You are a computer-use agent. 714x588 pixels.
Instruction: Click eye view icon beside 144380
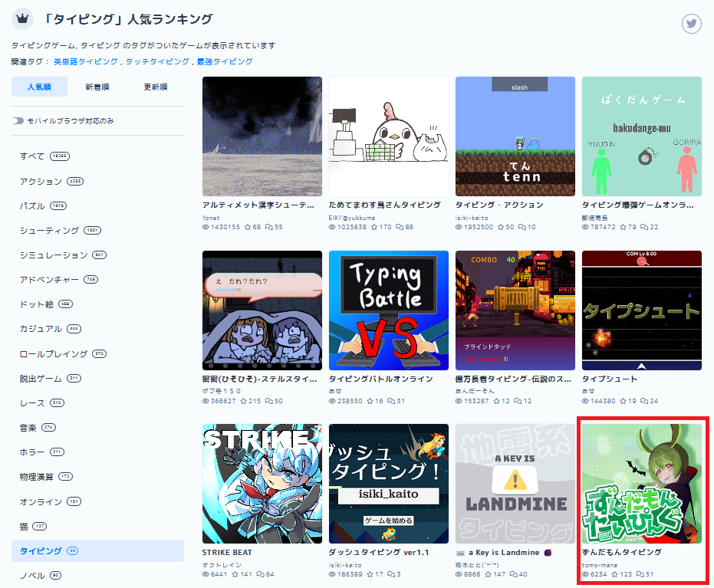(585, 401)
